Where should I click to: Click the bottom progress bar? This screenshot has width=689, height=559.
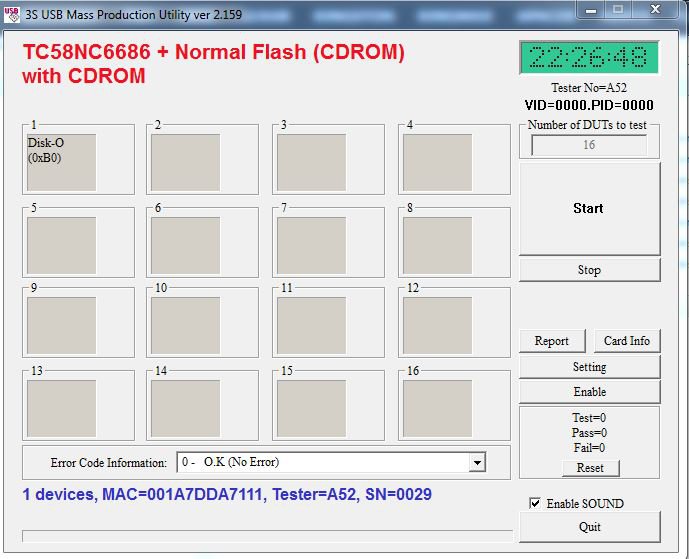[267, 536]
